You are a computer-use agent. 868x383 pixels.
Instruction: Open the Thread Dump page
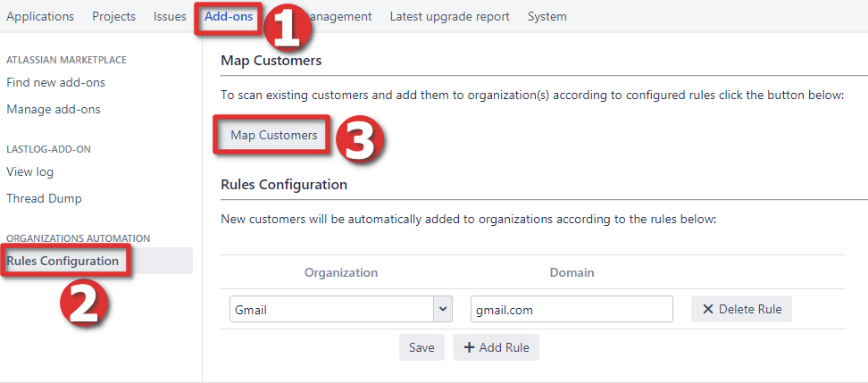[x=44, y=198]
